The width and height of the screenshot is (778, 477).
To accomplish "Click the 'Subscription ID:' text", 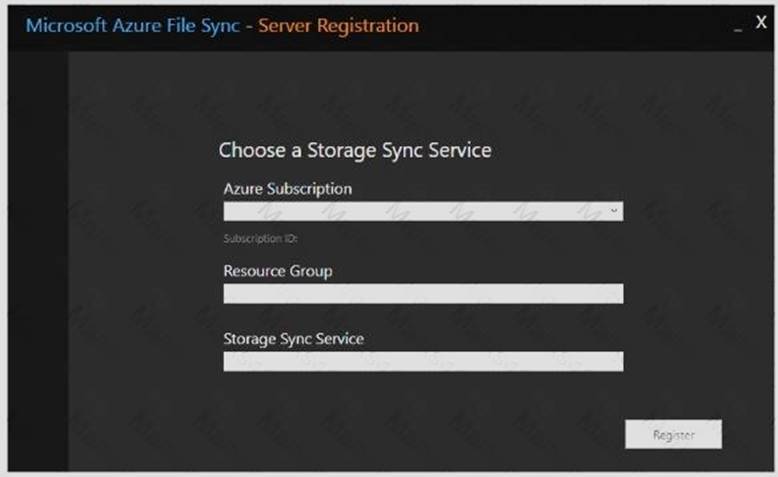I will 260,239.
